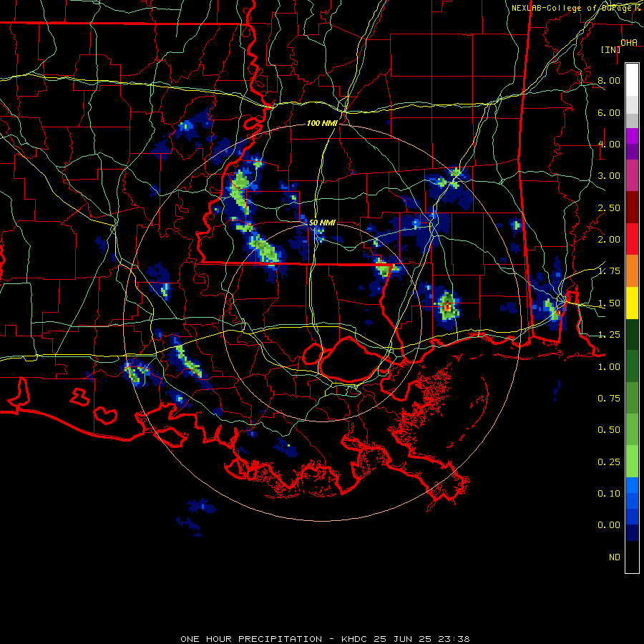
Task: Click the ND legend label
Action: coord(615,557)
